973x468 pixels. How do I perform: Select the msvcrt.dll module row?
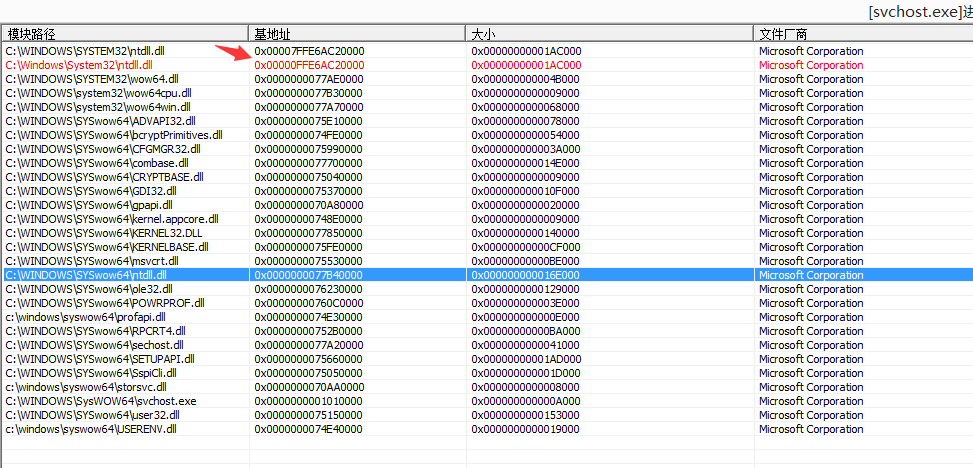488,261
